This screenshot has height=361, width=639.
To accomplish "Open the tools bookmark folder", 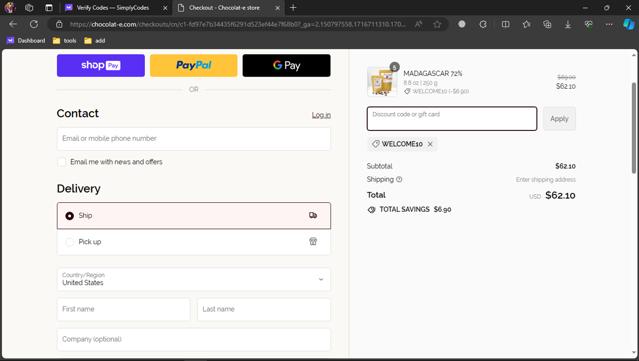I will tap(65, 40).
